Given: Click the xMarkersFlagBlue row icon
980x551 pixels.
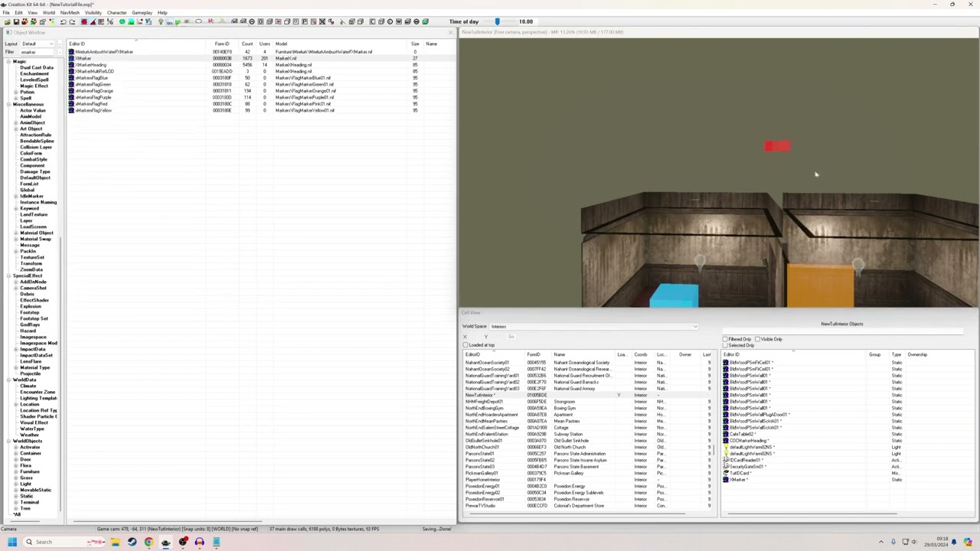Looking at the screenshot, I should click(71, 78).
